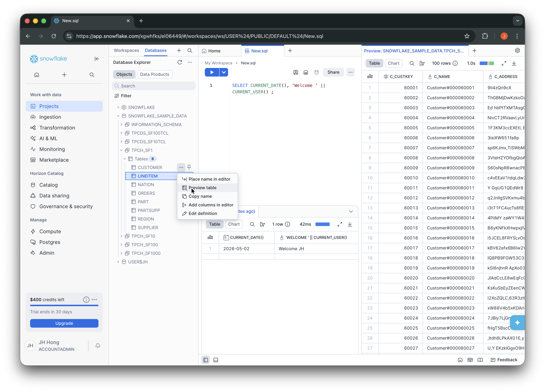Focus the Database Explorer search field
545x392 pixels.
point(154,86)
